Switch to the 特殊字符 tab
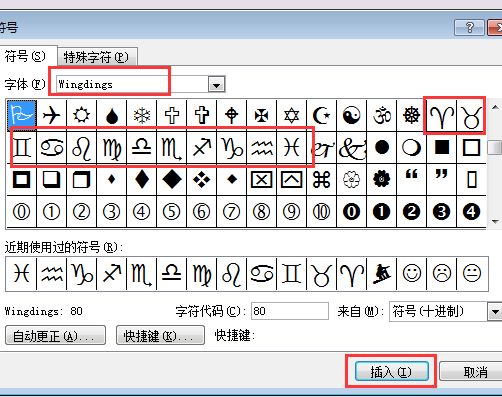 [97, 57]
